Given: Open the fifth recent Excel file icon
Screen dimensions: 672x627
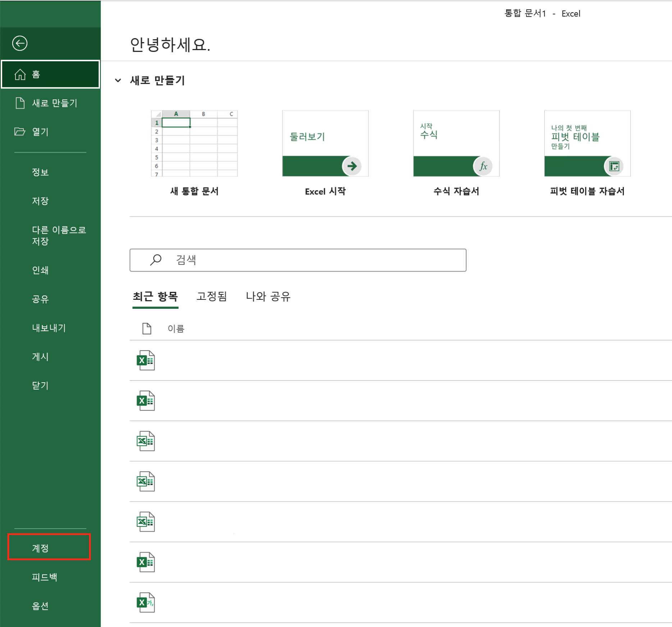Looking at the screenshot, I should point(146,522).
